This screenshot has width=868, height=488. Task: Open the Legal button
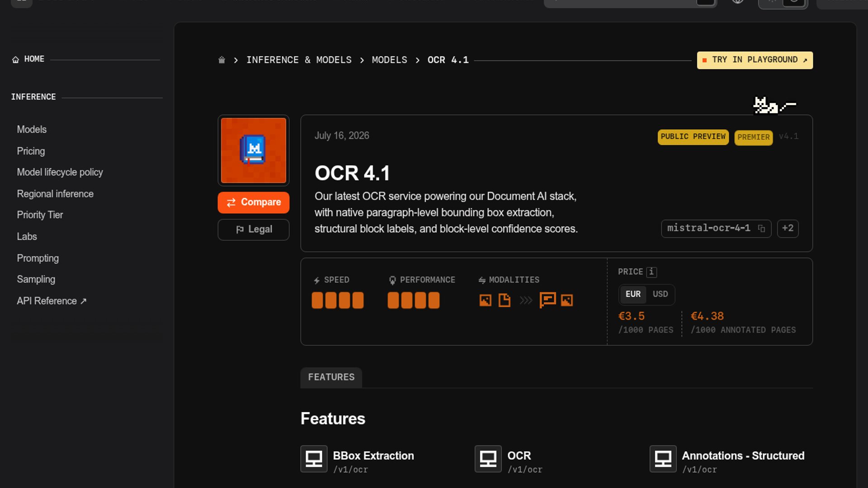tap(254, 230)
